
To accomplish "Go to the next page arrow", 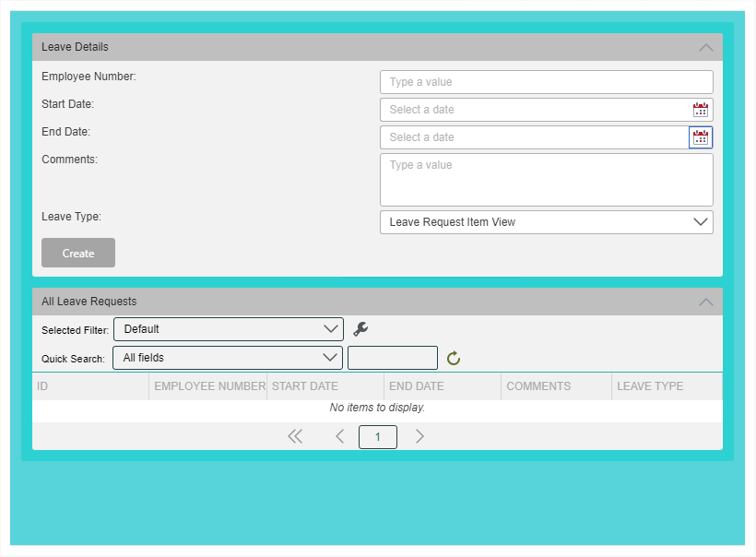I will (419, 436).
